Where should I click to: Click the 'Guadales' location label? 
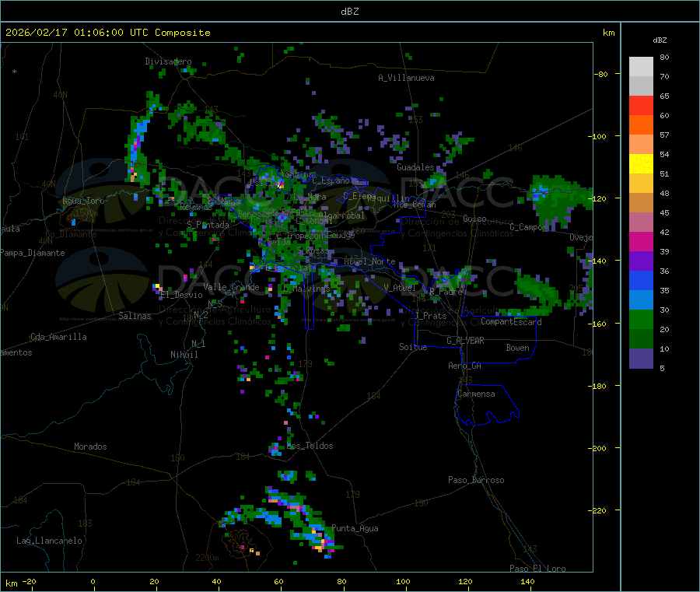(x=415, y=167)
